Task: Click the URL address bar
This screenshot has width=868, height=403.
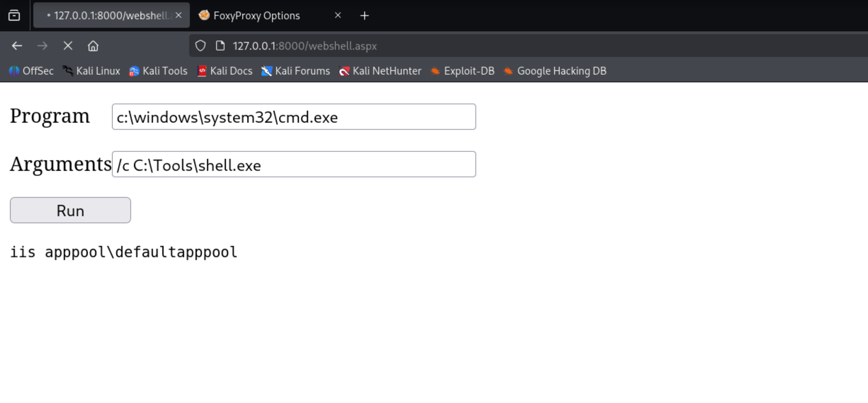Action: [x=486, y=46]
